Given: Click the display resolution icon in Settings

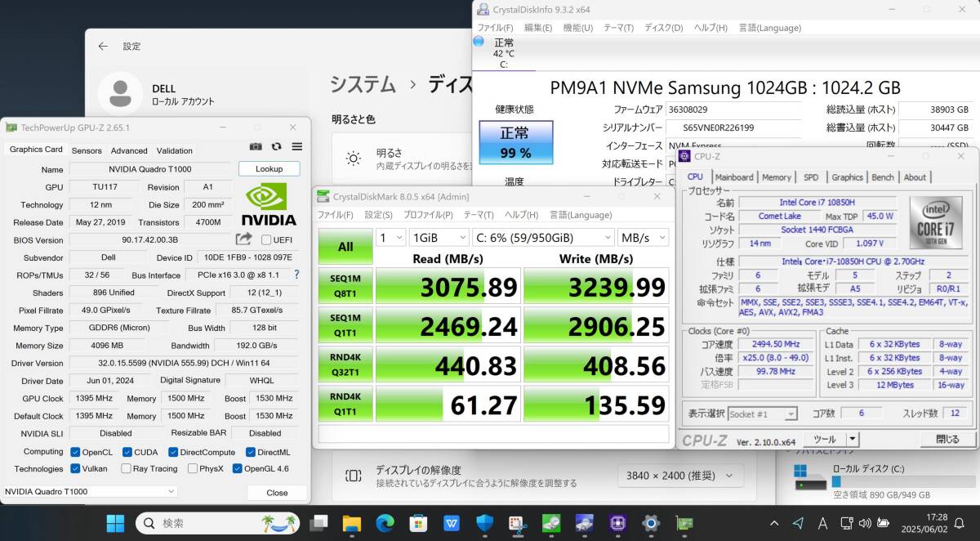Looking at the screenshot, I should point(354,476).
